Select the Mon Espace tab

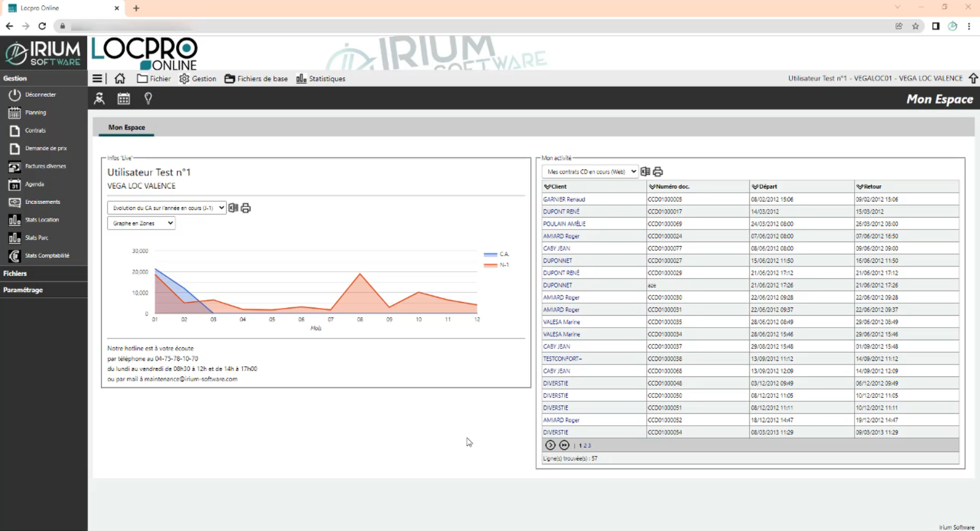pos(126,127)
